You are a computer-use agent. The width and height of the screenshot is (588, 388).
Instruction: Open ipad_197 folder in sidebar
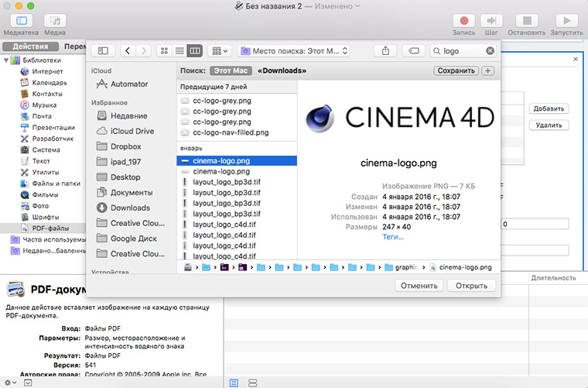coord(118,162)
